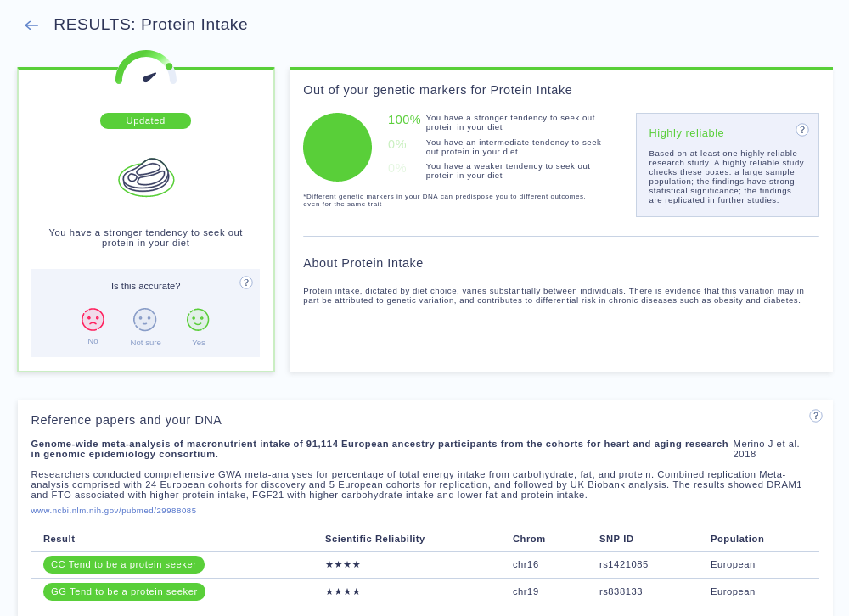This screenshot has width=849, height=616.
Task: Click the 'Highly reliable' heading
Action: (687, 133)
